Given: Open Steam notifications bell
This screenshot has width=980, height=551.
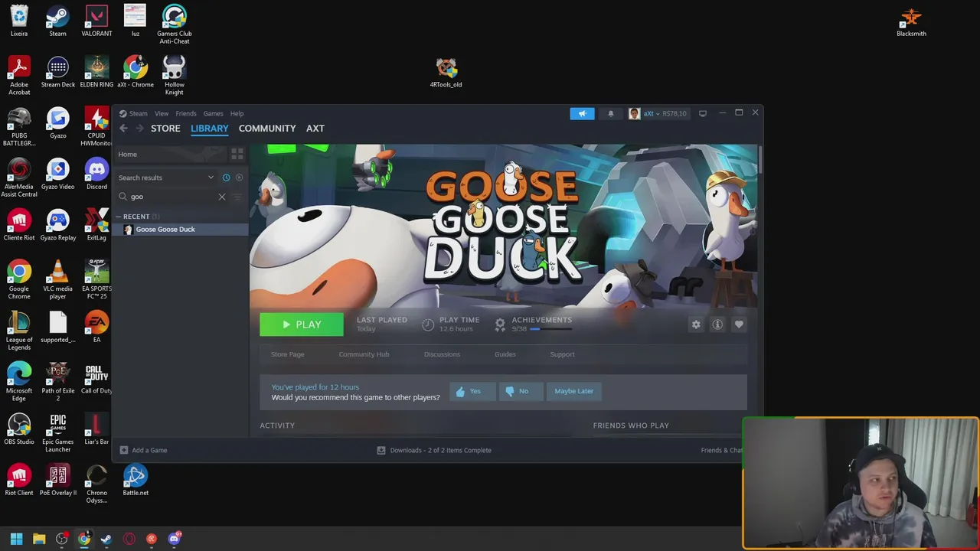Looking at the screenshot, I should click(610, 113).
